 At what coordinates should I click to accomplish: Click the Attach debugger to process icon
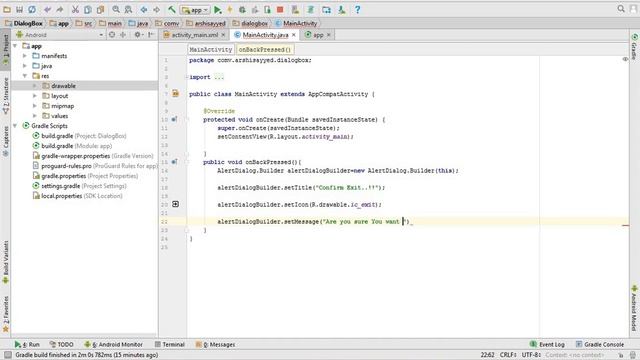(267, 9)
